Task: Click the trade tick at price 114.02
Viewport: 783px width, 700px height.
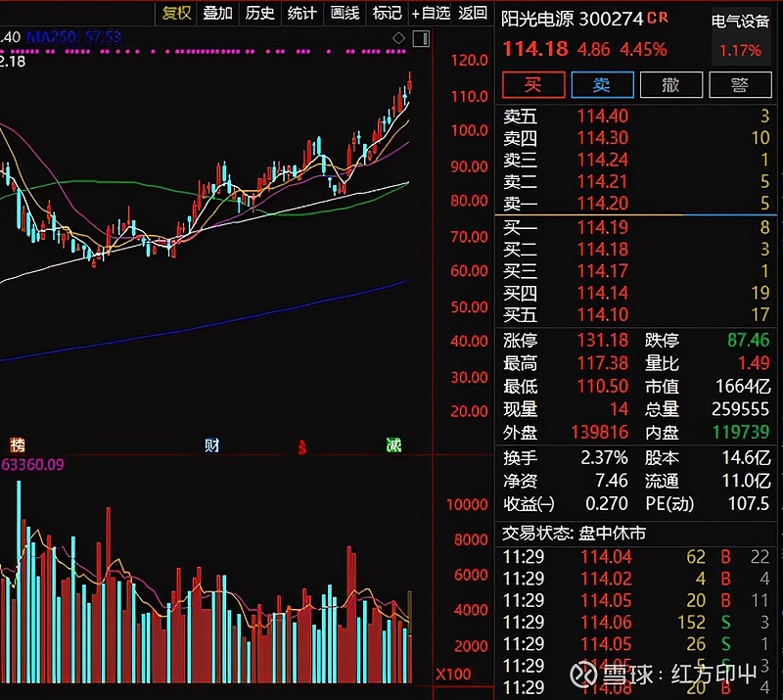Action: (606, 579)
